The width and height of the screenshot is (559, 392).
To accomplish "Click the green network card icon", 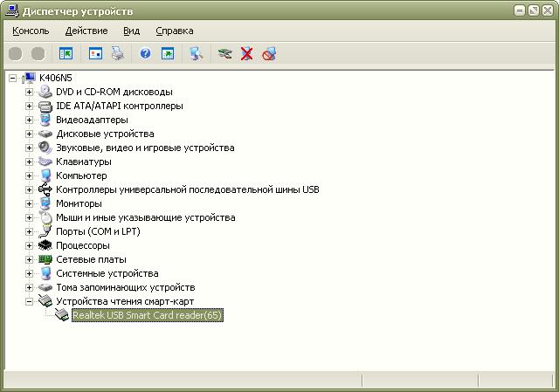I will (45, 259).
